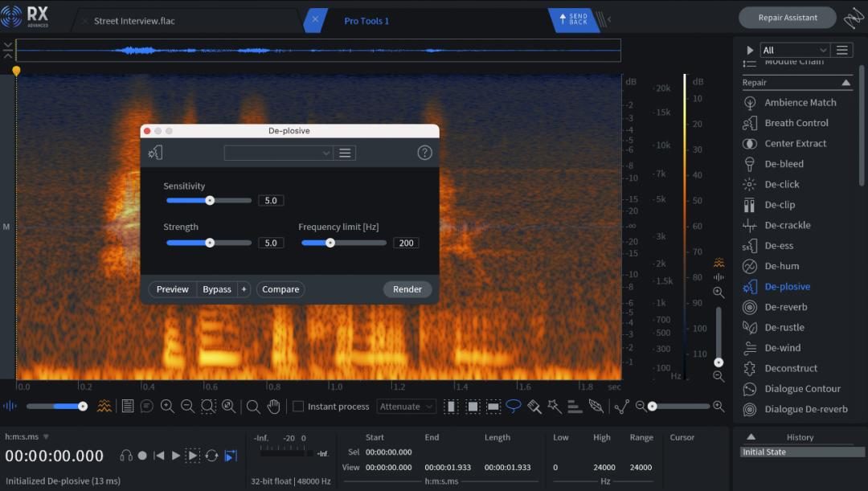Click the De-plosive module icon in dialog header
Viewport: 868px width, 491px height.
tap(155, 153)
